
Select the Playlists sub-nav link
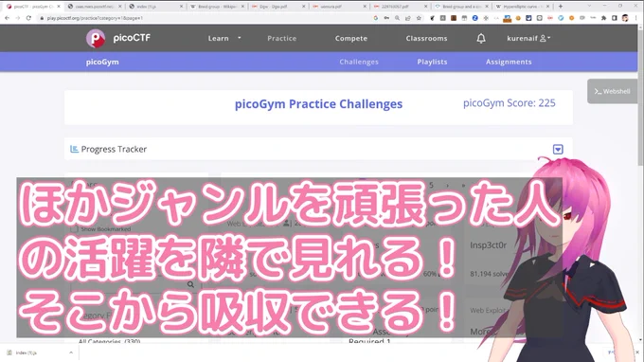pyautogui.click(x=432, y=62)
